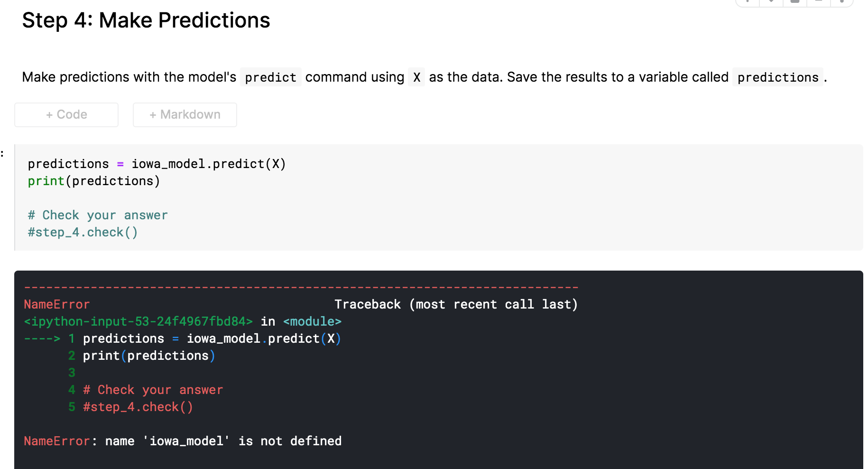Click the inline code 'X' in the instructions
868x469 pixels.
click(416, 77)
